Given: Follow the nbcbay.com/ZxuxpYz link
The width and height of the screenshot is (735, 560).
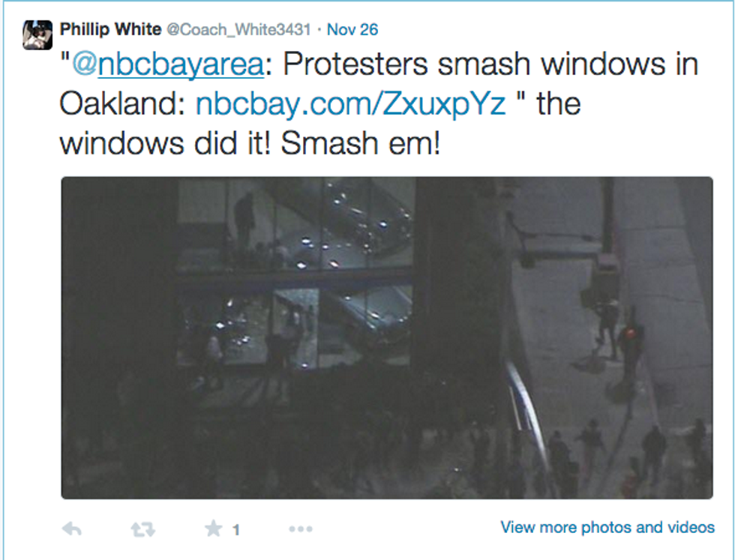Looking at the screenshot, I should point(351,103).
